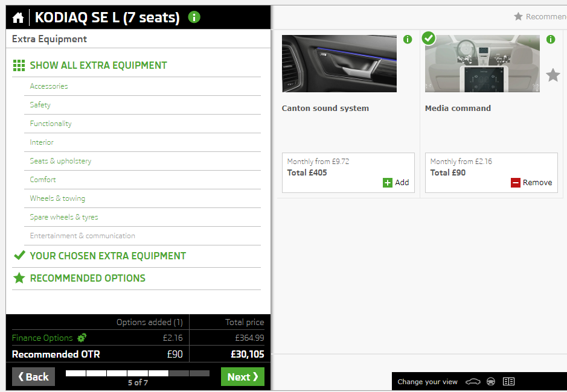This screenshot has height=392, width=567.
Task: View recommended options list
Action: pos(88,278)
